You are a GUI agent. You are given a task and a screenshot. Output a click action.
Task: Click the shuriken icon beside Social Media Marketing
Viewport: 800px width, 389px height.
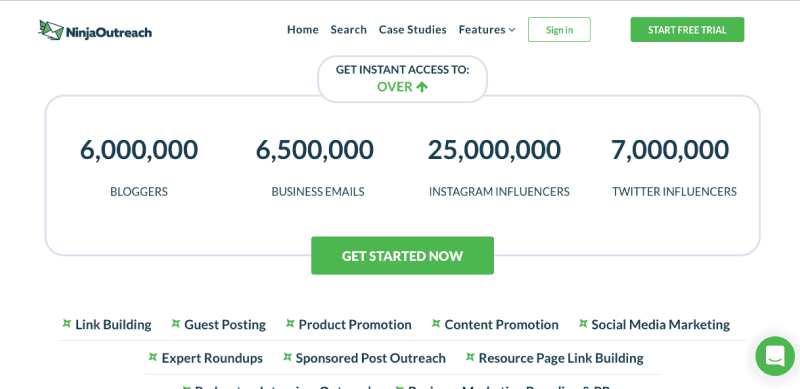click(583, 324)
